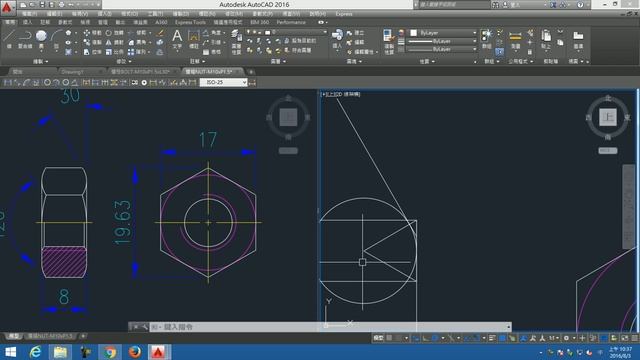Click the Help question mark icon

[580, 5]
